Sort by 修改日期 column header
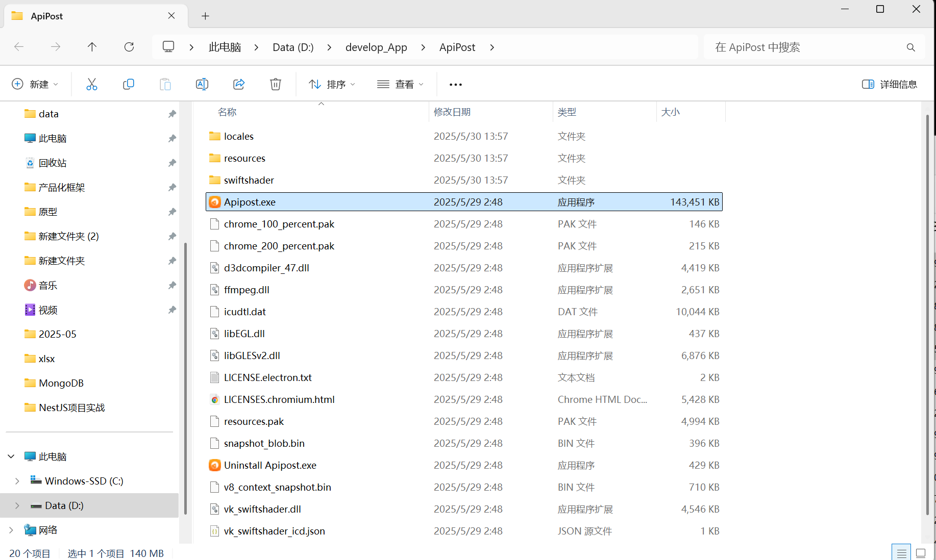The height and width of the screenshot is (560, 936). (x=452, y=112)
